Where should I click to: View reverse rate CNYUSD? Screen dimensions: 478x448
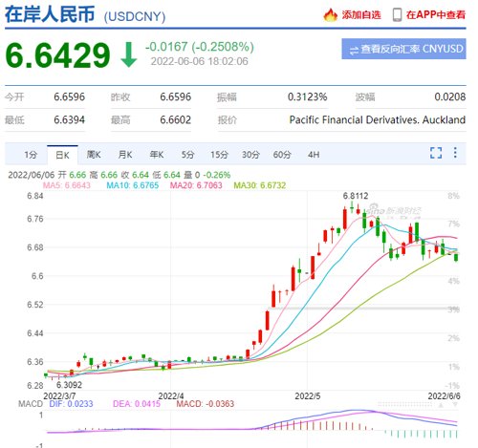(x=403, y=49)
